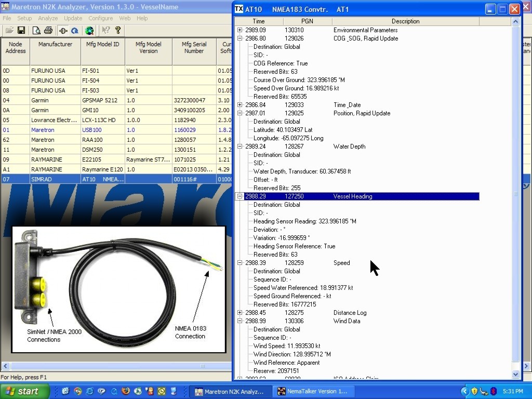532x399 pixels.
Task: Toggle the bus connect connector icon
Action: 63,31
